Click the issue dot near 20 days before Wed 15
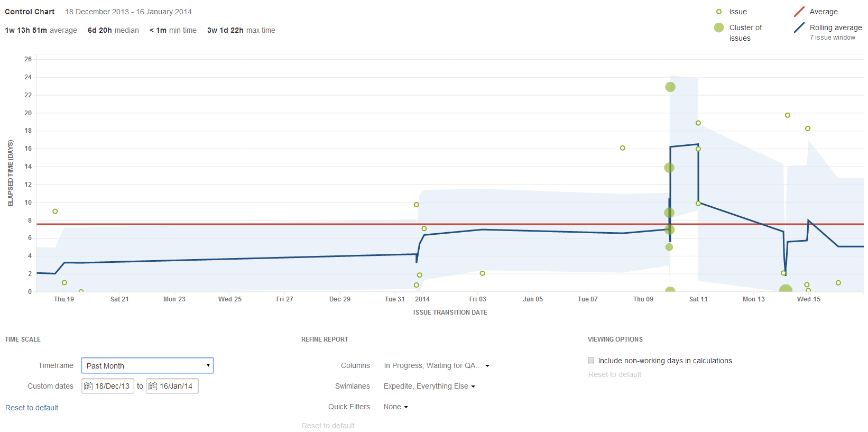 tap(787, 115)
